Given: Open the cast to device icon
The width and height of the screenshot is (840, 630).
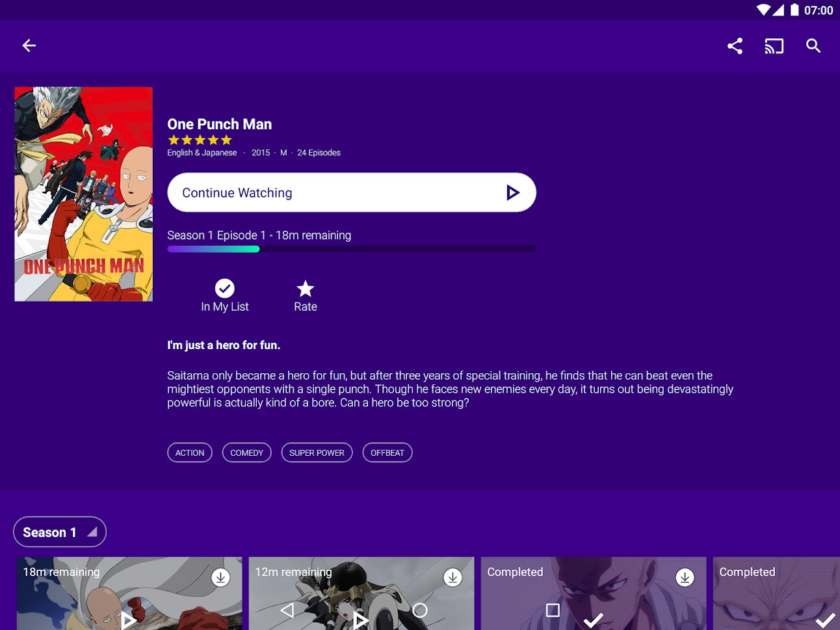Looking at the screenshot, I should coord(774,46).
